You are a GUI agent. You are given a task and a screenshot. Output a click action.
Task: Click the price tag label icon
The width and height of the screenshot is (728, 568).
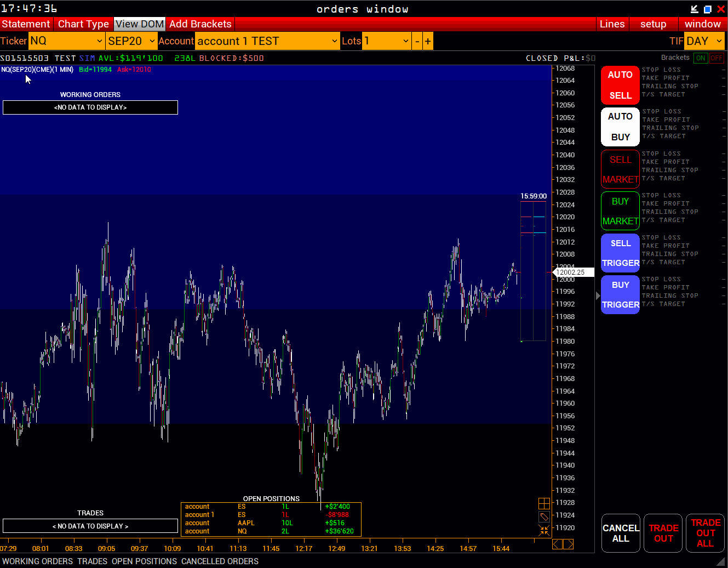coord(544,517)
